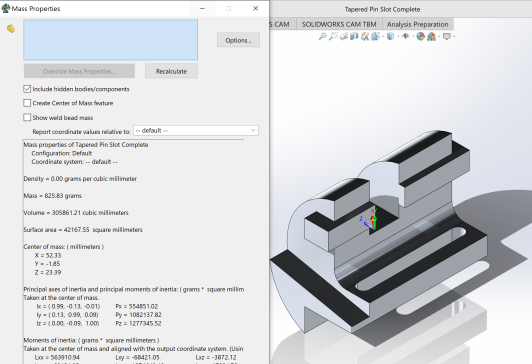
Task: Expand the View Orientation dropdown arrow
Action: click(x=383, y=36)
